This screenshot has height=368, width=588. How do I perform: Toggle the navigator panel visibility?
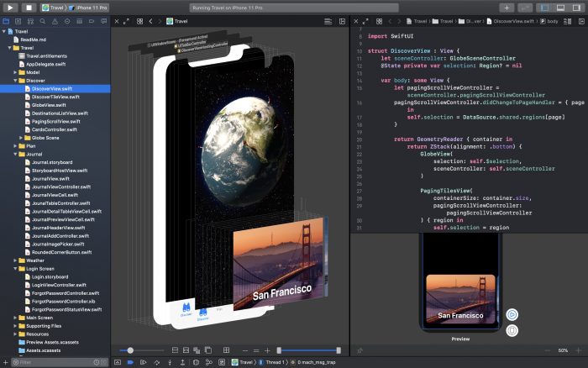pos(547,8)
